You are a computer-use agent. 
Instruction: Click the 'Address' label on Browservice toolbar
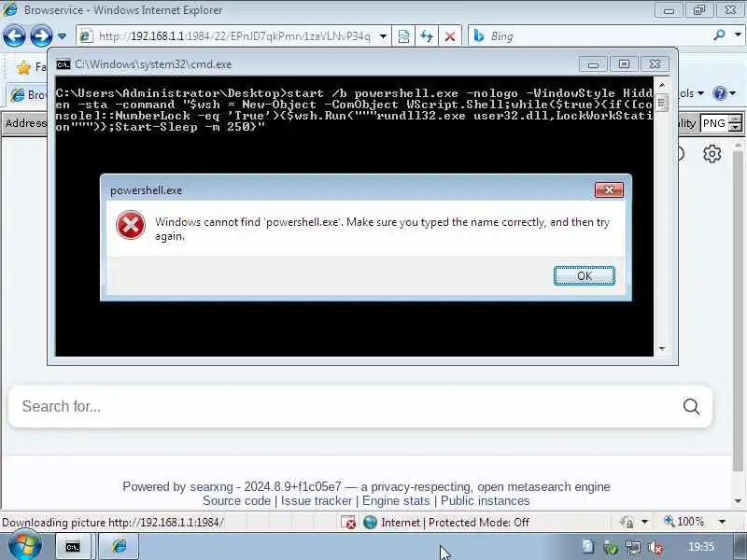click(26, 123)
